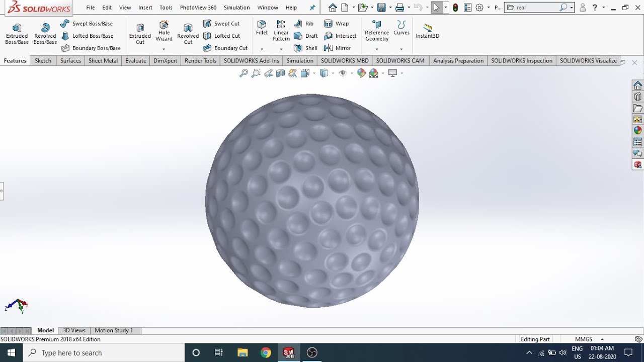The width and height of the screenshot is (644, 362).
Task: Click the Rebuild traffic light icon
Action: coord(455,8)
